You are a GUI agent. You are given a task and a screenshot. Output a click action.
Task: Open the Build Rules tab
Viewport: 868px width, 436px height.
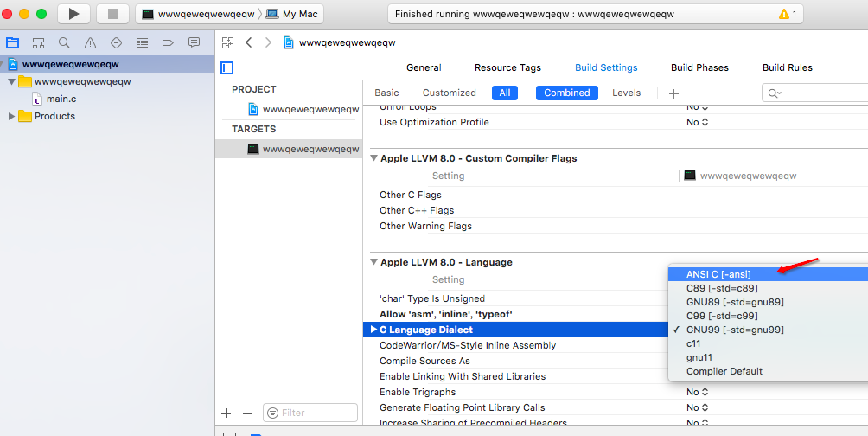pyautogui.click(x=788, y=67)
